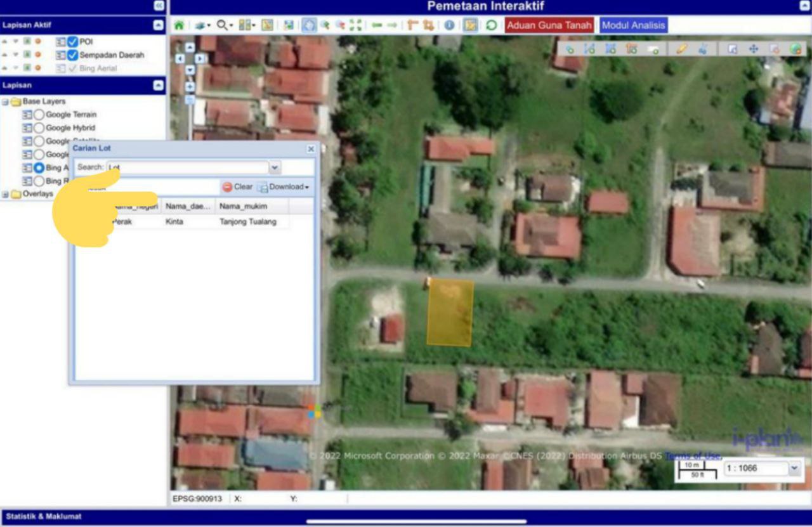812x527 pixels.
Task: Open Aduan Guna Tanah module
Action: point(549,25)
